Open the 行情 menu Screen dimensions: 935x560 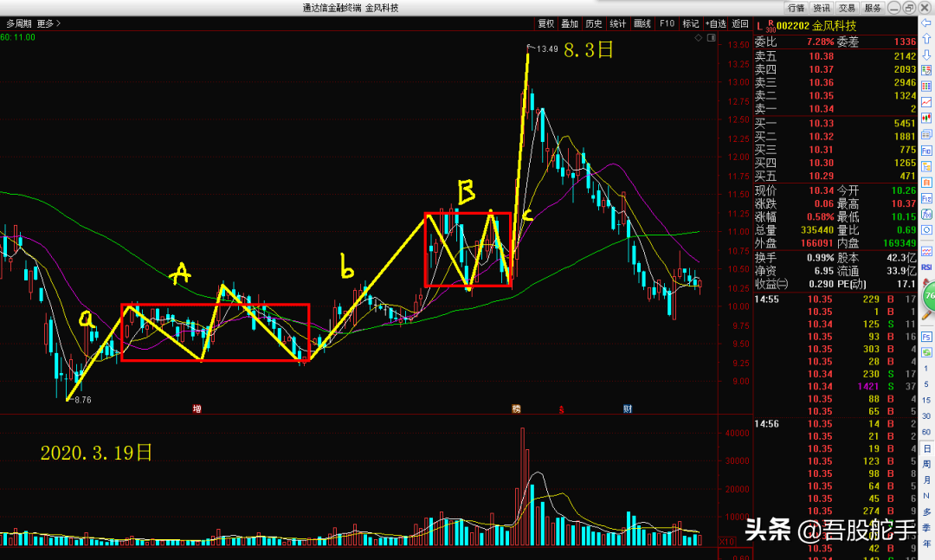(796, 8)
